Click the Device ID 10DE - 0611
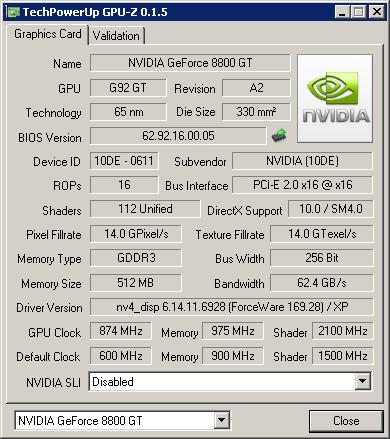This screenshot has width=390, height=439. coord(124,161)
